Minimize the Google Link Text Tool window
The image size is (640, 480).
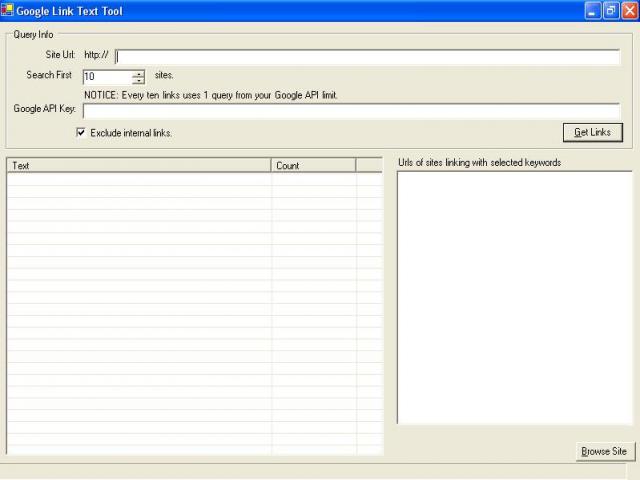click(593, 11)
